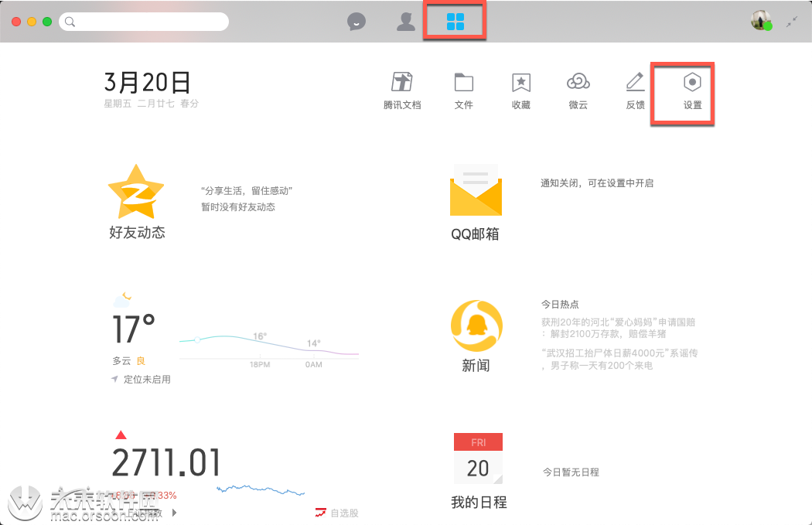This screenshot has width=812, height=525.
Task: Select the apps grid tab
Action: pyautogui.click(x=455, y=22)
